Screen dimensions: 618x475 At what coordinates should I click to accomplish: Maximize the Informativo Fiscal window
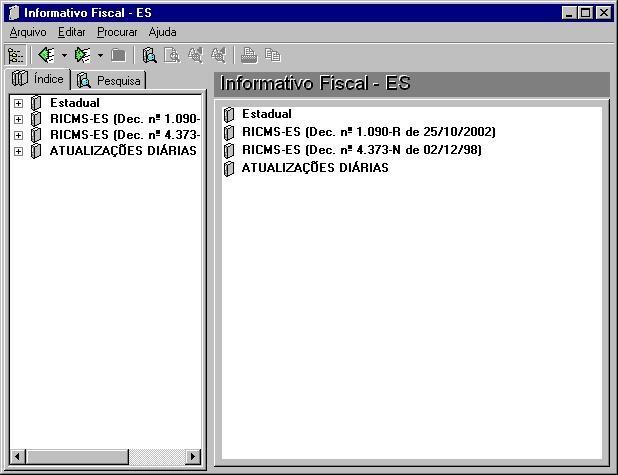585,13
